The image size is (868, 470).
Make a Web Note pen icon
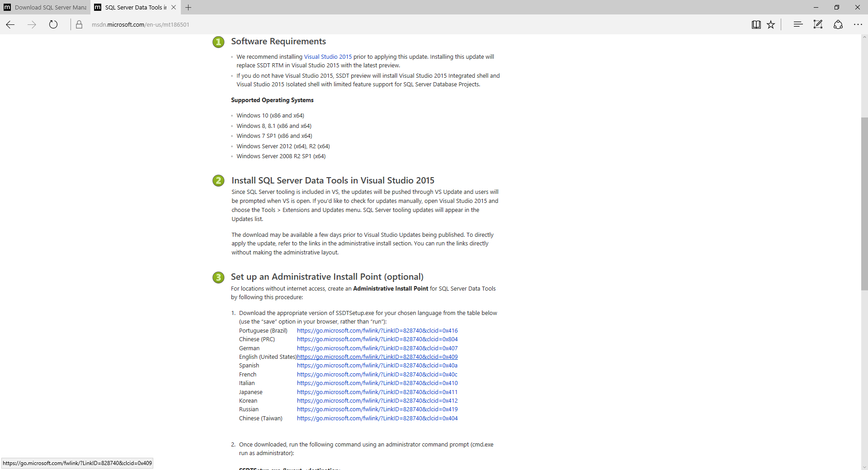(x=818, y=24)
